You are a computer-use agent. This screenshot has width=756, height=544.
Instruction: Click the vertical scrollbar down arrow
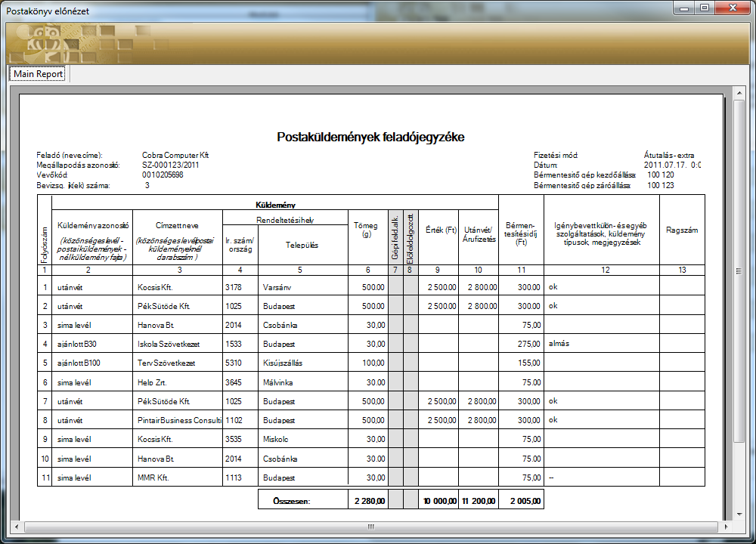739,514
